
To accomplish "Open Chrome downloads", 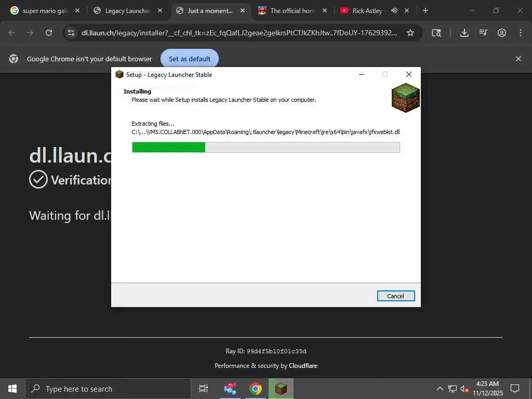I will [464, 33].
